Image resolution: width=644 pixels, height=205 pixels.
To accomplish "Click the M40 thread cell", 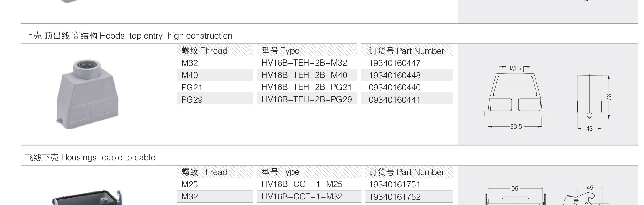I will tap(190, 75).
